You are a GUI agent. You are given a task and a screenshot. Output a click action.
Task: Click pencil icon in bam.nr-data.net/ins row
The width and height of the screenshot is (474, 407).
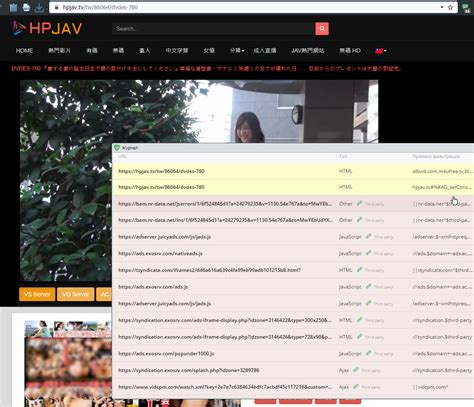coord(359,219)
